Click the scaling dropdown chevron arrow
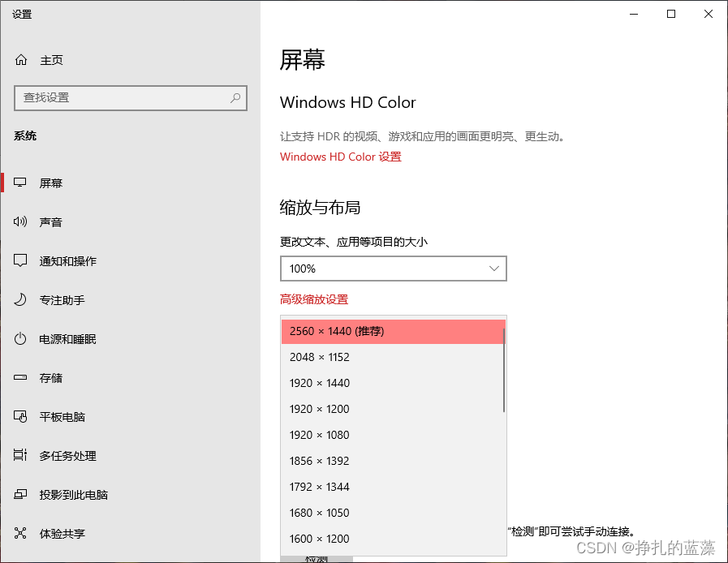This screenshot has width=728, height=563. (x=494, y=269)
